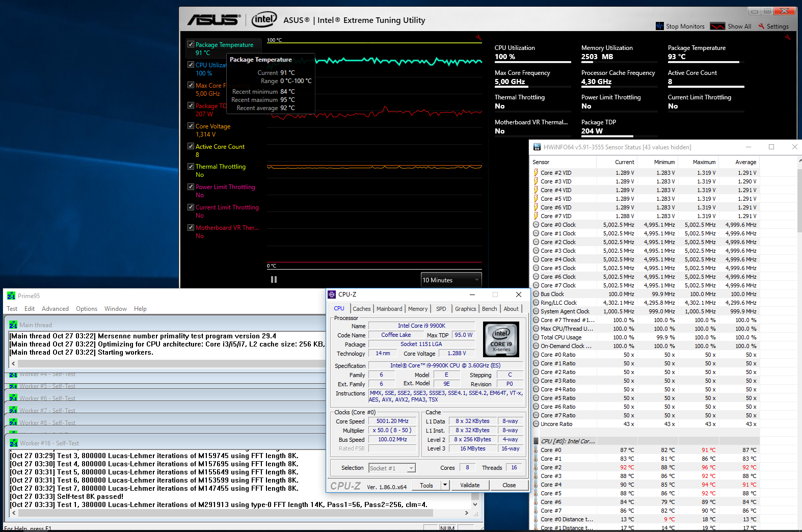
Task: Click the HWiNFO64 window icon
Action: (537, 147)
